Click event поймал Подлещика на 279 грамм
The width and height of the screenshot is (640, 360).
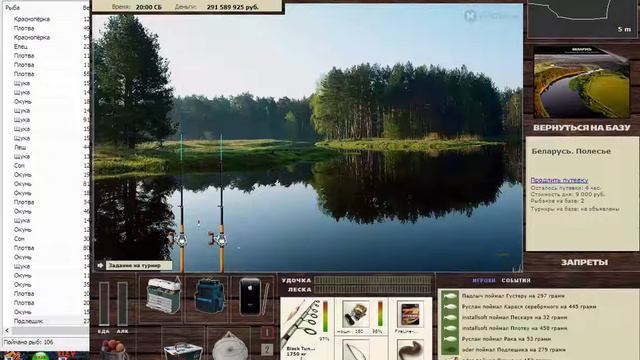(513, 350)
